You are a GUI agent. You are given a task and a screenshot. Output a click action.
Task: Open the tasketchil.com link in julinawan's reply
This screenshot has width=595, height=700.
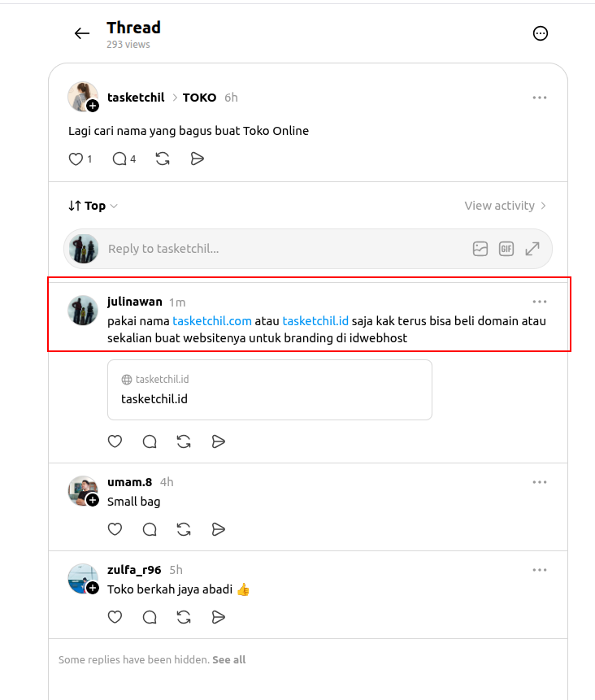click(212, 321)
